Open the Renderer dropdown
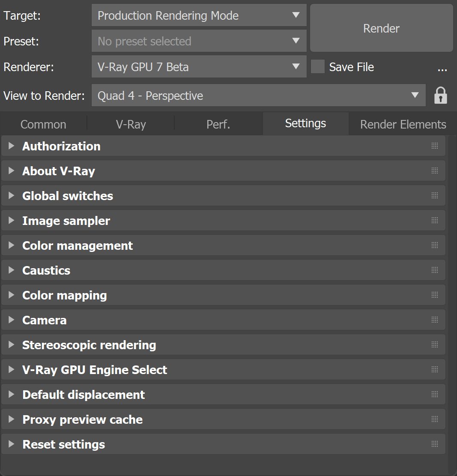457x476 pixels. click(199, 66)
